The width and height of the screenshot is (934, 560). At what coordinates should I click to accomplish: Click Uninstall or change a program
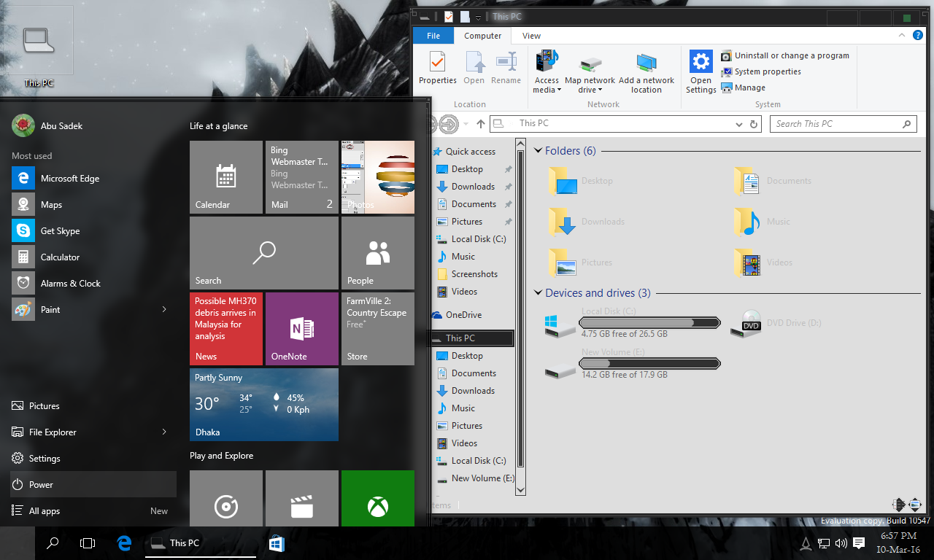785,55
